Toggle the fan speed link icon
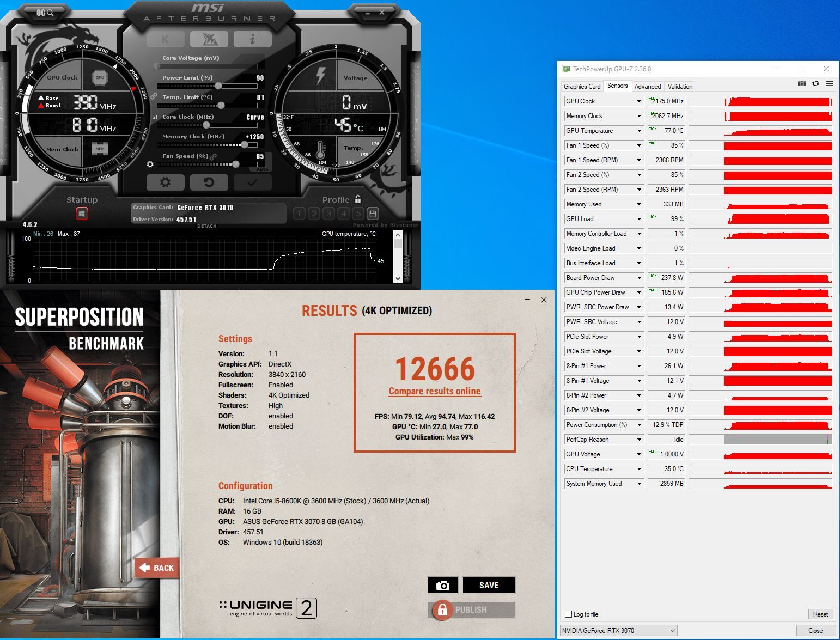The height and width of the screenshot is (640, 840). 214,156
